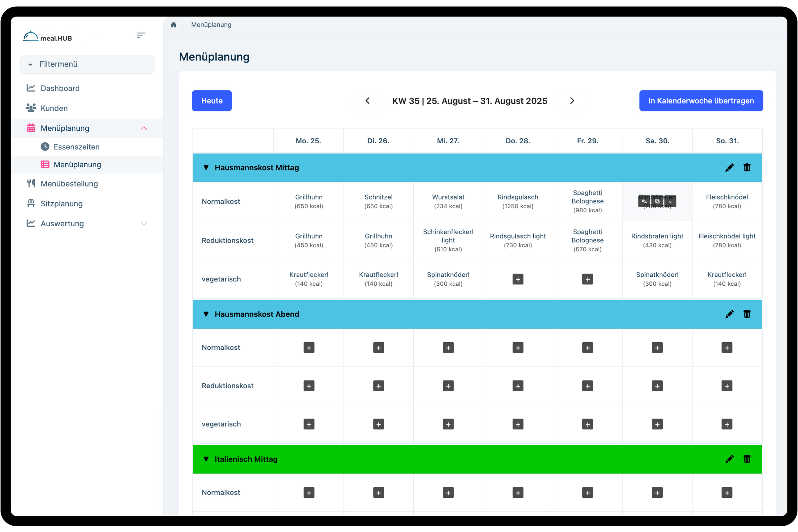798x532 pixels.
Task: Edit the Italienisch Mittag group
Action: [x=729, y=459]
